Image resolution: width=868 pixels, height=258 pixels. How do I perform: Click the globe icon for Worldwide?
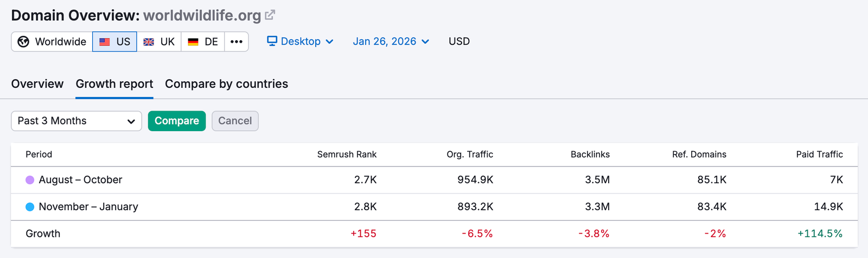click(23, 42)
